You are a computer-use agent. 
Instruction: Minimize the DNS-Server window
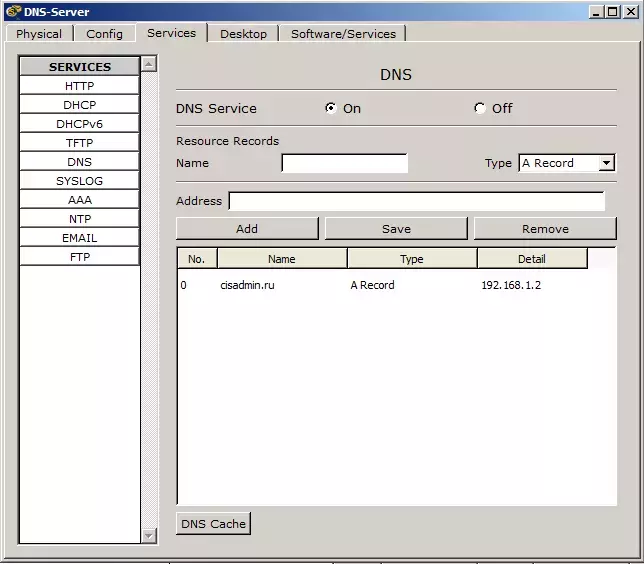[596, 12]
